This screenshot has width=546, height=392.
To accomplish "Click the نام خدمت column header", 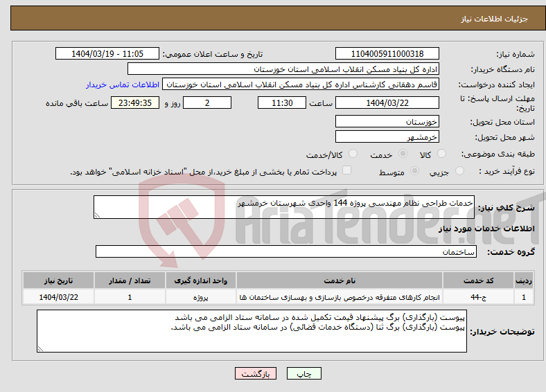I will (340, 280).
